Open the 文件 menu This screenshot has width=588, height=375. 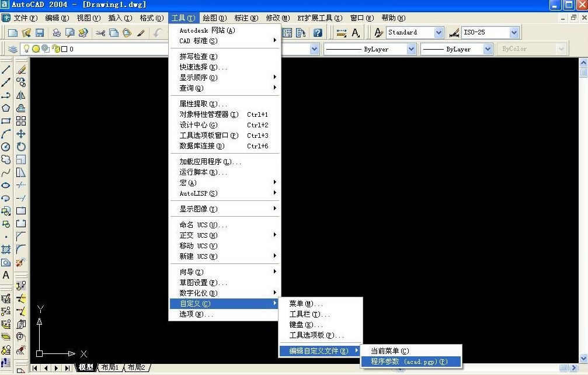25,18
